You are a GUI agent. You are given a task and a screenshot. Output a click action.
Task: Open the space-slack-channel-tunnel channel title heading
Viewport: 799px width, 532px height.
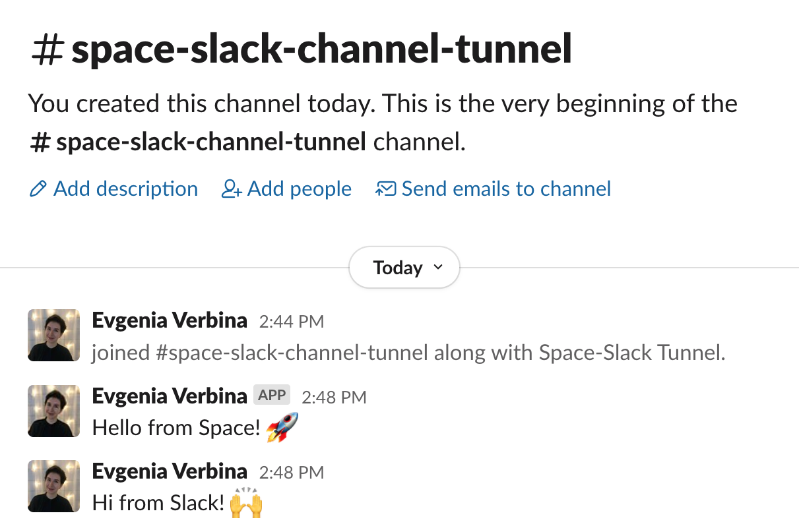click(321, 50)
